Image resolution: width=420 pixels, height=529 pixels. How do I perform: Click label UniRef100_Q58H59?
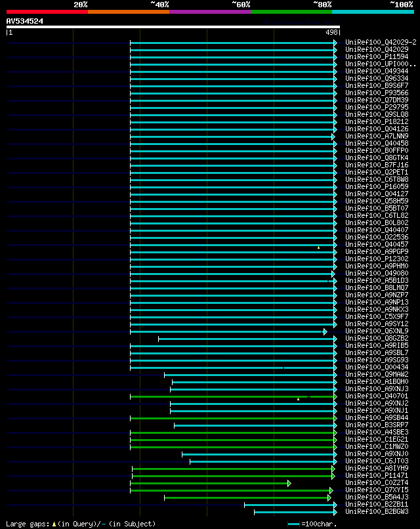coord(377,201)
